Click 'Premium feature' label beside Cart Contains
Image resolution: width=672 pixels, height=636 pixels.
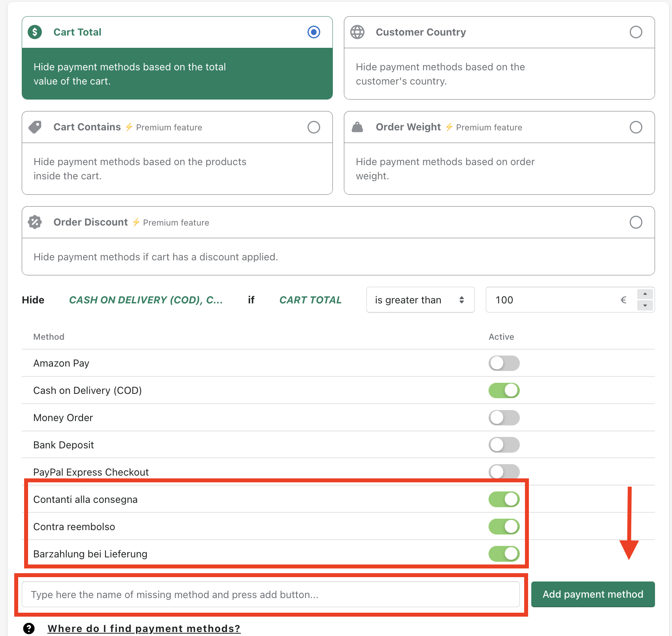169,127
